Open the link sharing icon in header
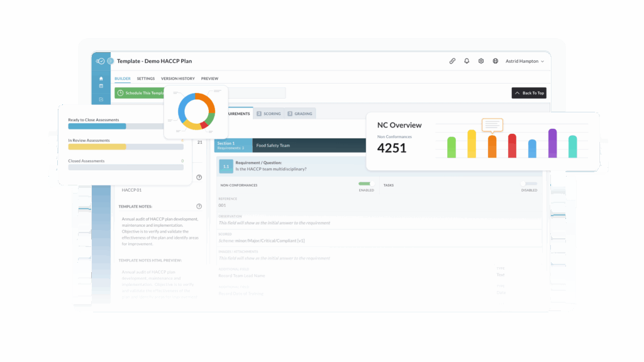Viewport: 644px width, 362px height. (453, 61)
